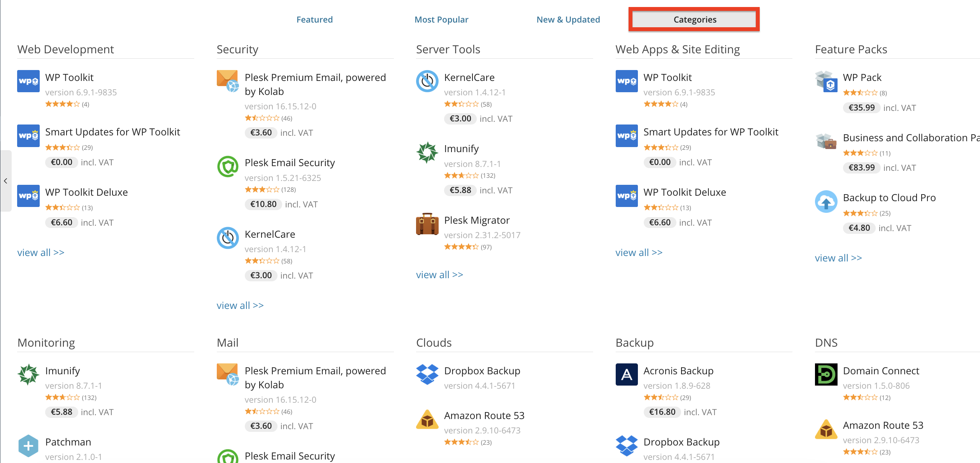Click the Plesk Premium Email icon under Security

click(228, 81)
